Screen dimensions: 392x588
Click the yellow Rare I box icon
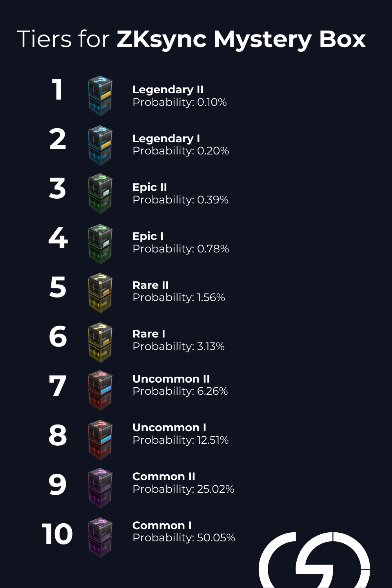point(100,342)
